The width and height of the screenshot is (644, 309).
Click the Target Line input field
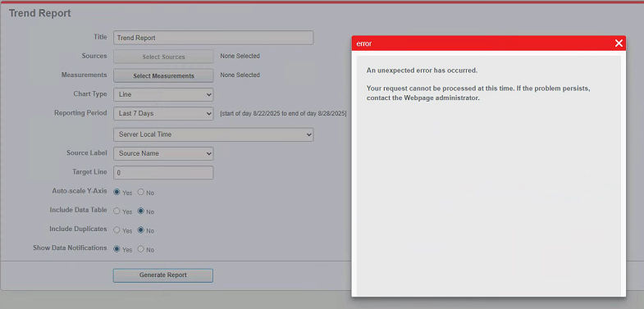(x=163, y=172)
